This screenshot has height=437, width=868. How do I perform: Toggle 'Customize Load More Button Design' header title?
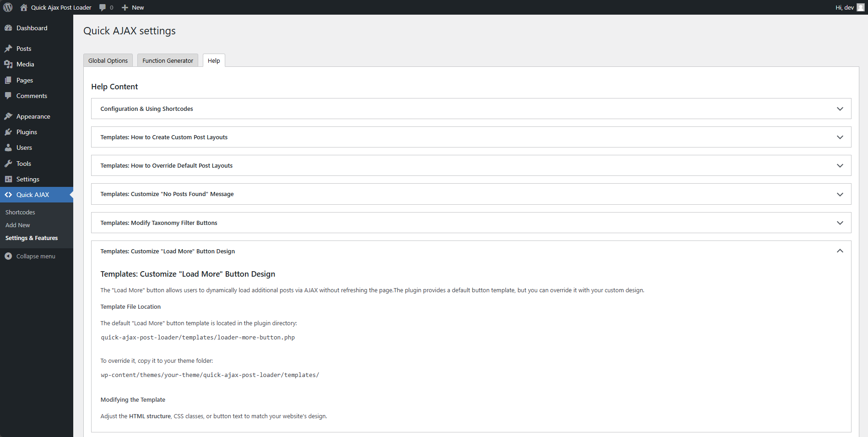(x=168, y=251)
